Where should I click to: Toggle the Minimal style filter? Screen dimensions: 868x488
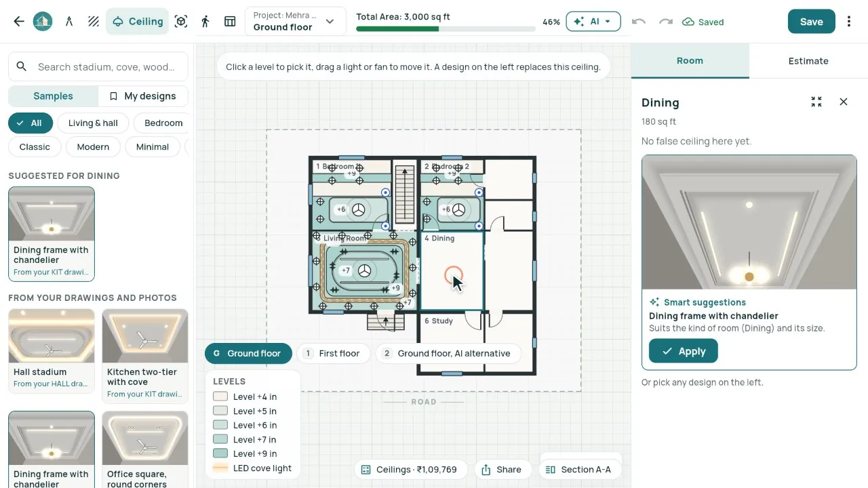[x=153, y=146]
